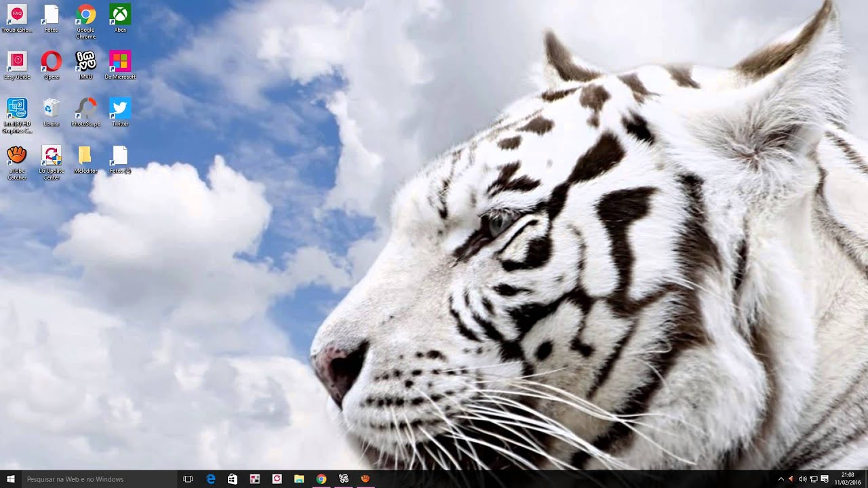
Task: Select the Lixeira recycle bin icon
Action: [x=51, y=113]
